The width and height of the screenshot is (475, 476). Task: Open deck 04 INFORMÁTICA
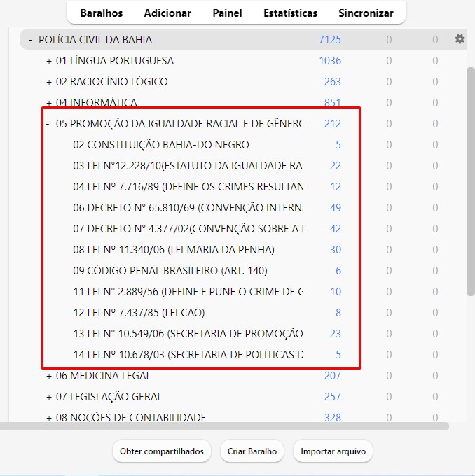pyautogui.click(x=97, y=103)
